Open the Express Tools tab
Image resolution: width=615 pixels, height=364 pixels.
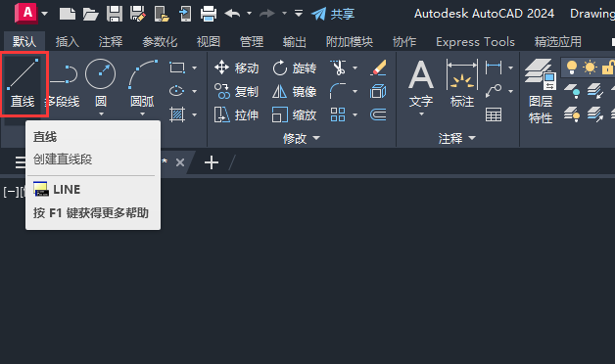475,41
